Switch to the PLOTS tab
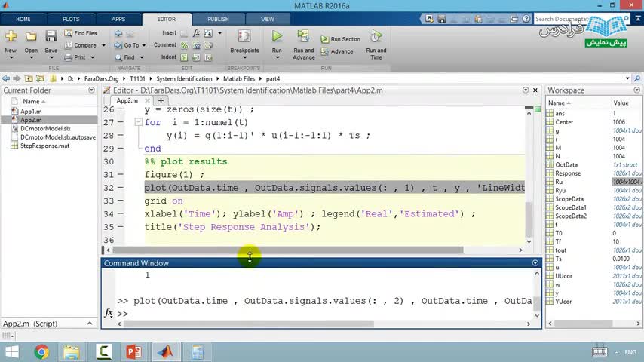 71,20
